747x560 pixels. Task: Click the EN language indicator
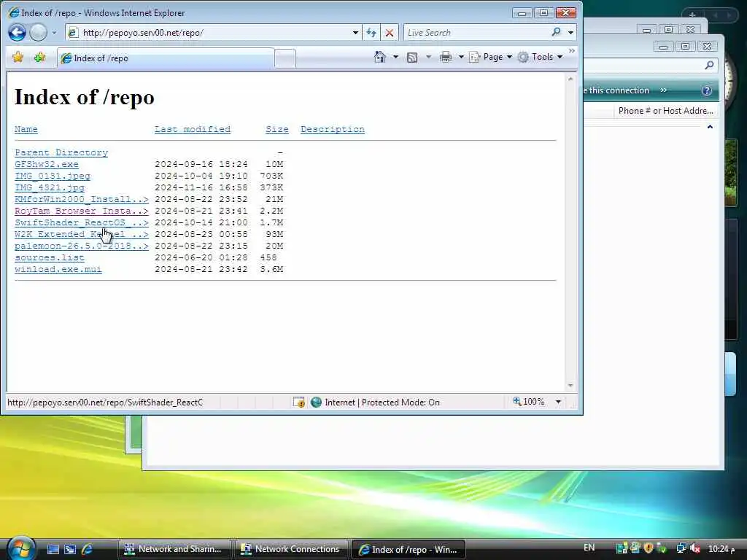(589, 548)
